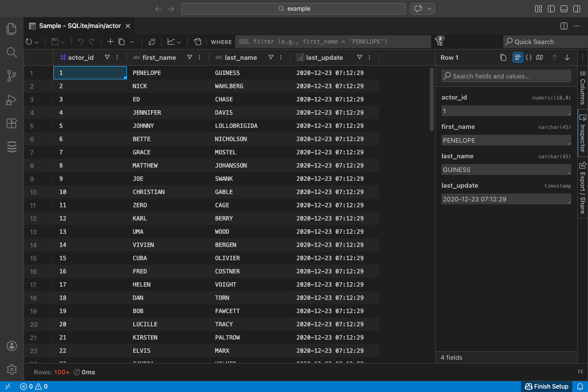This screenshot has height=392, width=588.
Task: Click the add new row icon
Action: 110,42
